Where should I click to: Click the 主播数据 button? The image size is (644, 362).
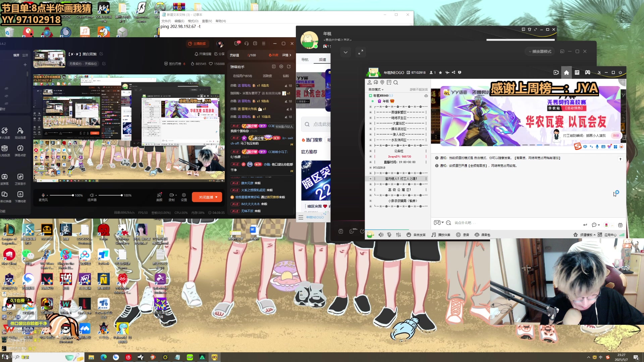point(197,44)
